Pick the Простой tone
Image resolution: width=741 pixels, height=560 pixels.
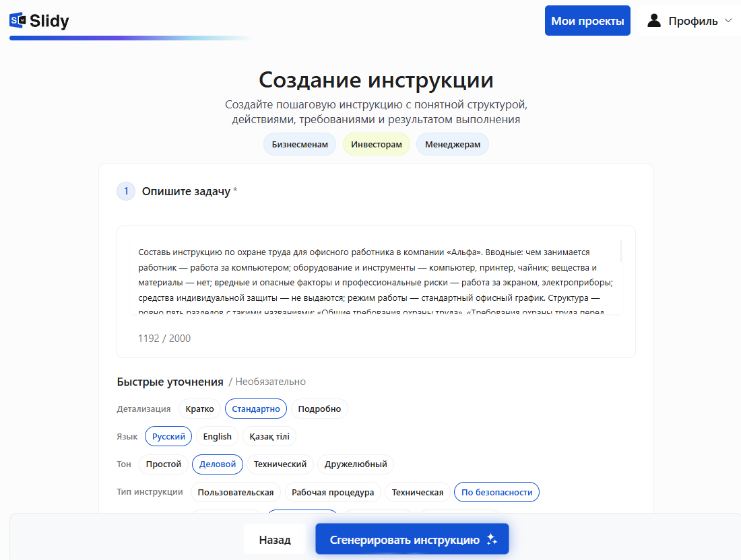[x=164, y=464]
